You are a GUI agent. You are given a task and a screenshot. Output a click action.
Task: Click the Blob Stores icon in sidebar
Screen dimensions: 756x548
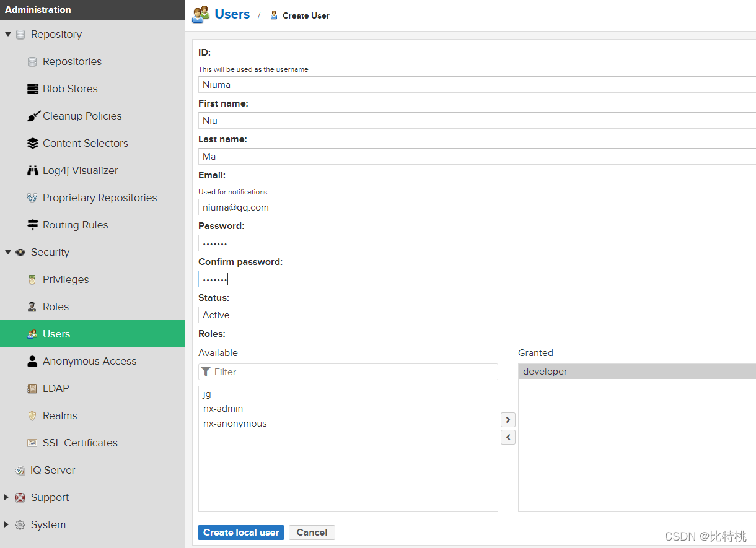(33, 89)
